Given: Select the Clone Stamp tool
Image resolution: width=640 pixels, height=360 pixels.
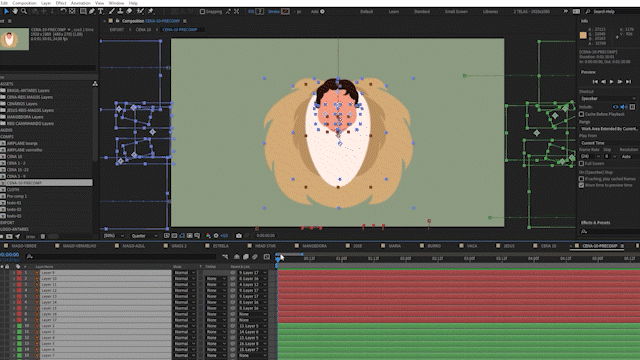Looking at the screenshot, I should click(x=120, y=11).
